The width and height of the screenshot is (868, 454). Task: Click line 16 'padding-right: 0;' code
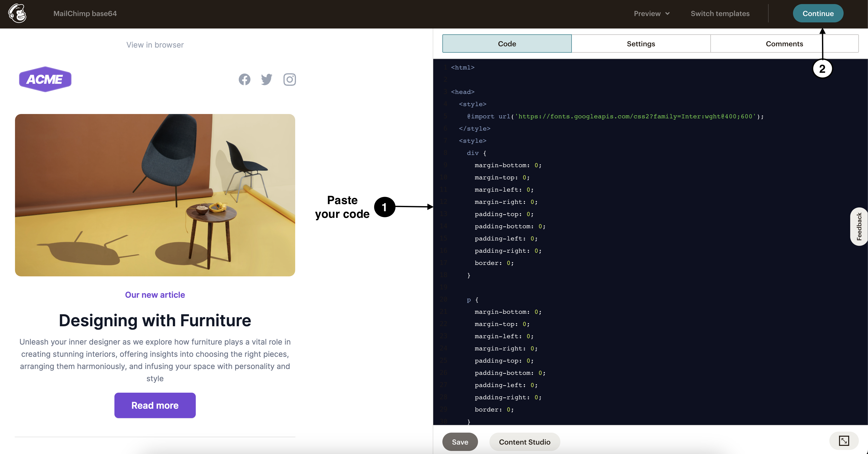tap(508, 251)
